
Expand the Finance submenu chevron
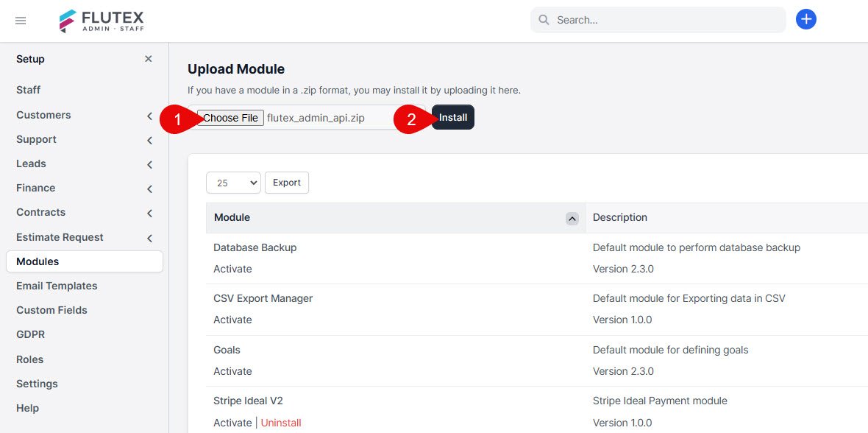click(149, 189)
